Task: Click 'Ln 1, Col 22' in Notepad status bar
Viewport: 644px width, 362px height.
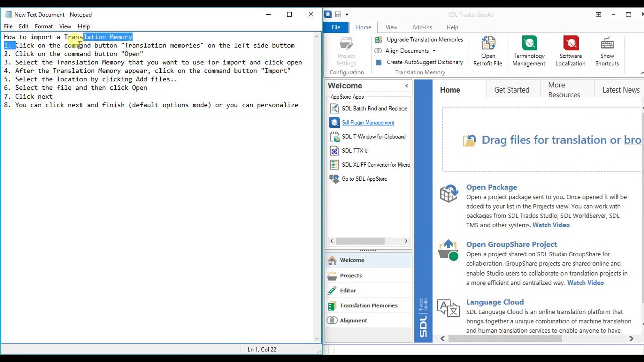Action: (262, 349)
